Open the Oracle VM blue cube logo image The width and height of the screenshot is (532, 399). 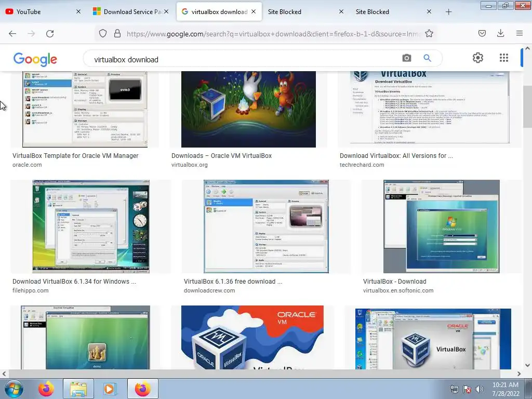pos(252,337)
